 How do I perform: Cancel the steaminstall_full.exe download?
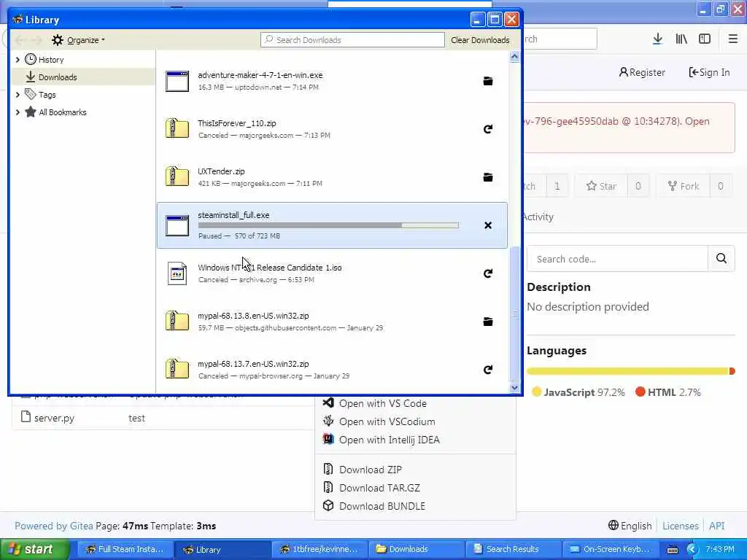click(x=487, y=225)
